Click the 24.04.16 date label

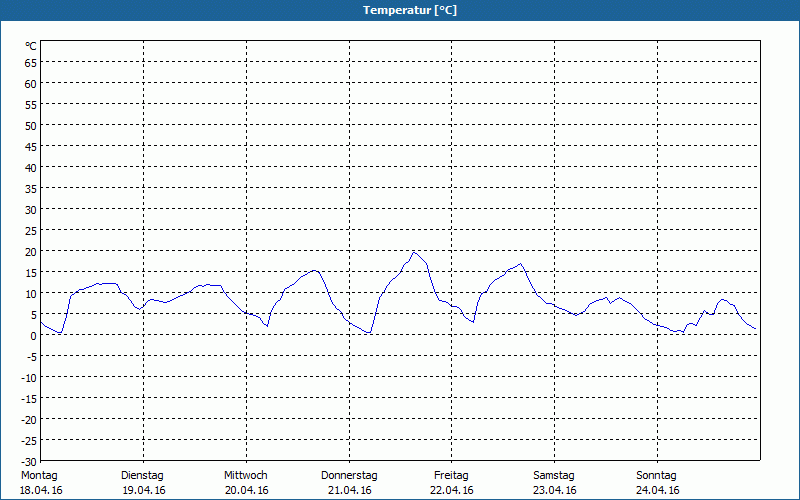click(658, 491)
